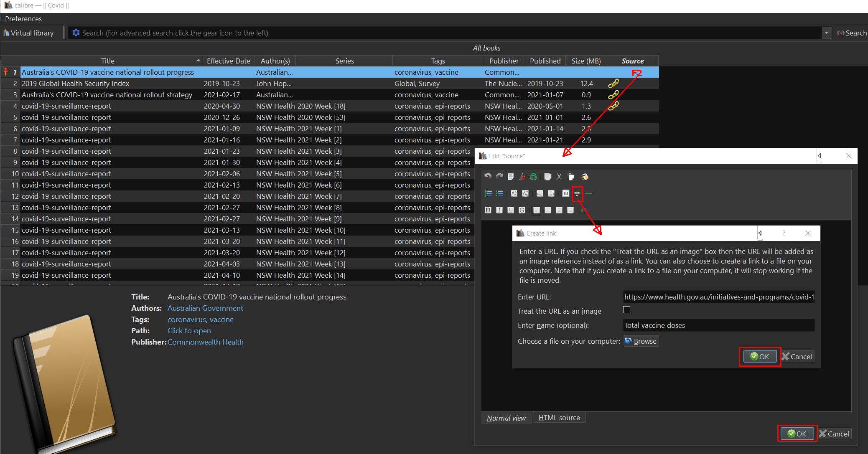Toggle Bold formatting in editor toolbar
Image resolution: width=868 pixels, height=454 pixels.
(488, 210)
